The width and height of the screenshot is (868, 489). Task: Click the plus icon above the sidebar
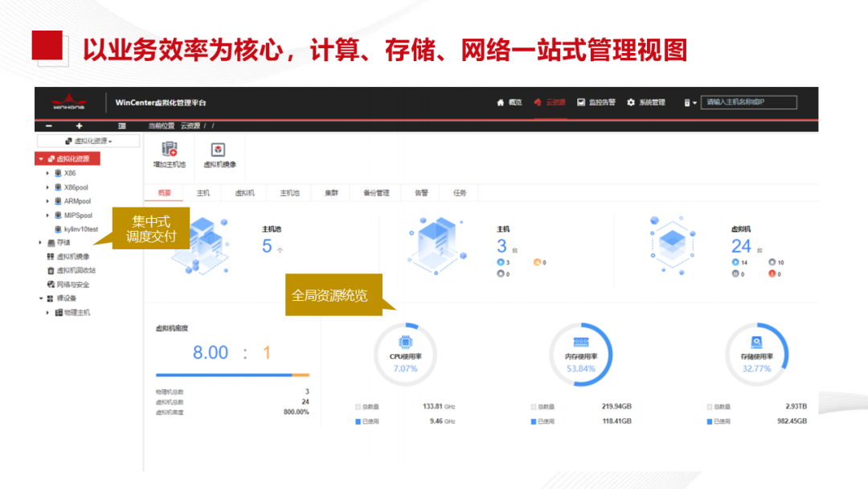[x=79, y=126]
